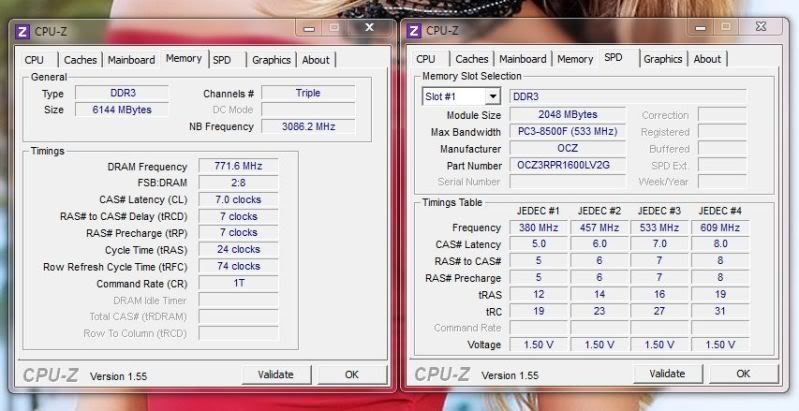The width and height of the screenshot is (799, 411).
Task: Click Manufacturer value OCZ
Action: [568, 148]
